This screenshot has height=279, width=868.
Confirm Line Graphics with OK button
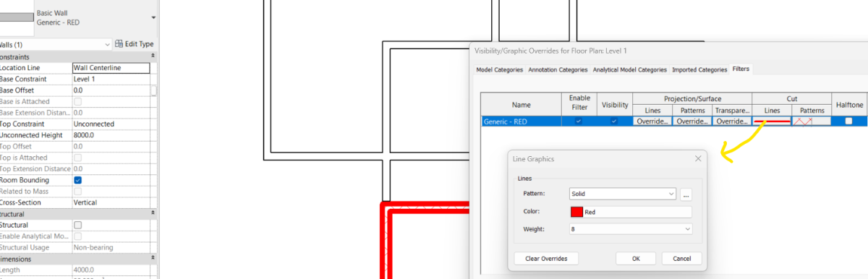click(636, 259)
